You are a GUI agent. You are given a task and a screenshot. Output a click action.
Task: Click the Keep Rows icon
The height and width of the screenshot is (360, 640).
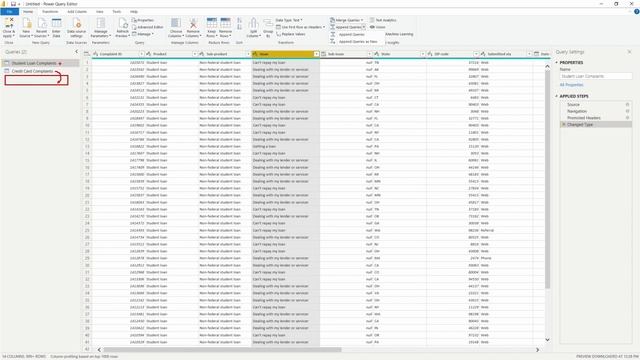pyautogui.click(x=211, y=23)
